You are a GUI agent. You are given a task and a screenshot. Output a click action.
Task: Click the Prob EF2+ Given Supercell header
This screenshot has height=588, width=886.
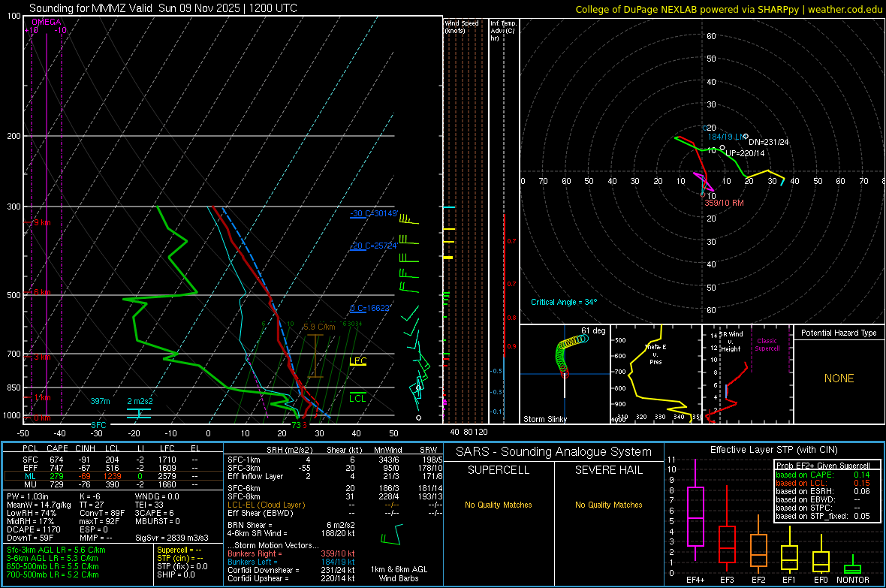823,466
